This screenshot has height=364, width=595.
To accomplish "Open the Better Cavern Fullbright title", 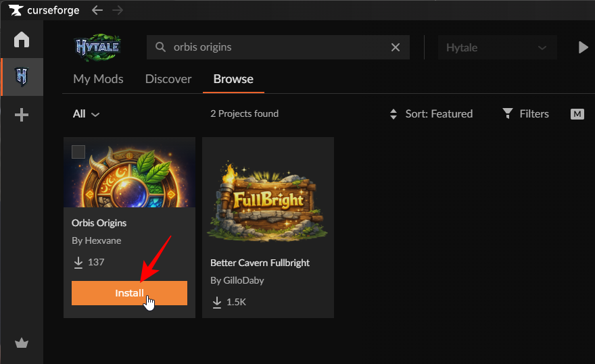I will (x=260, y=263).
